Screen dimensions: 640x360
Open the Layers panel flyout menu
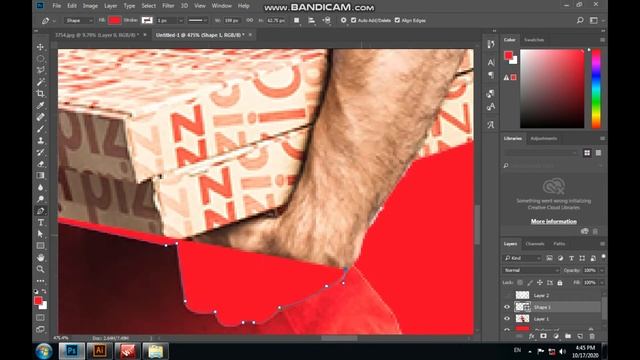point(602,244)
